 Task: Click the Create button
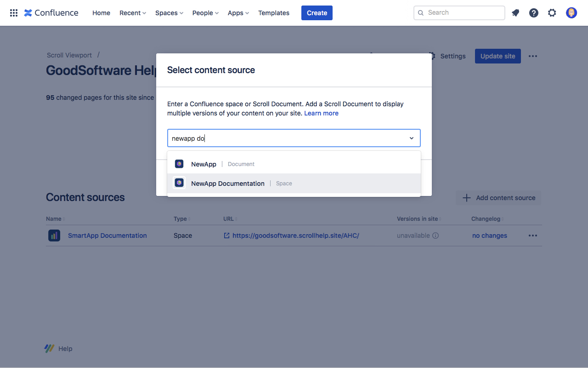pyautogui.click(x=317, y=13)
